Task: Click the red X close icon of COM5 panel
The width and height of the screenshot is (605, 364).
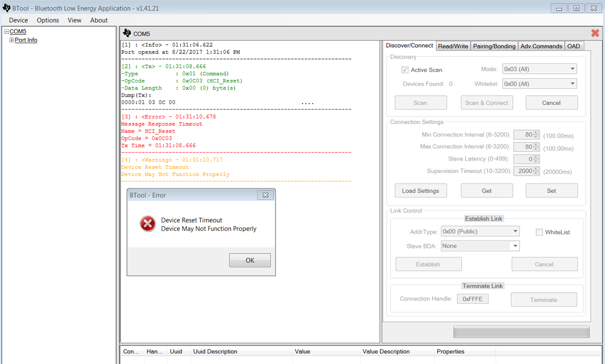Action: click(595, 33)
